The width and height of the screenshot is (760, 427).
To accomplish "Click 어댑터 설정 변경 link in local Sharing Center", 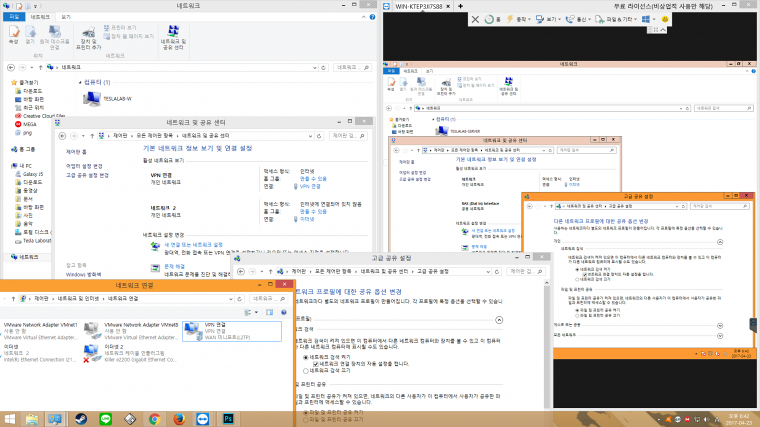I will pyautogui.click(x=84, y=166).
